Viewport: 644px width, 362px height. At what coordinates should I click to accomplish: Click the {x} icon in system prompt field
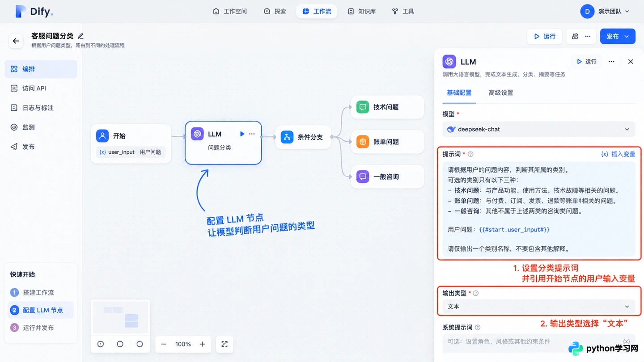pyautogui.click(x=627, y=341)
